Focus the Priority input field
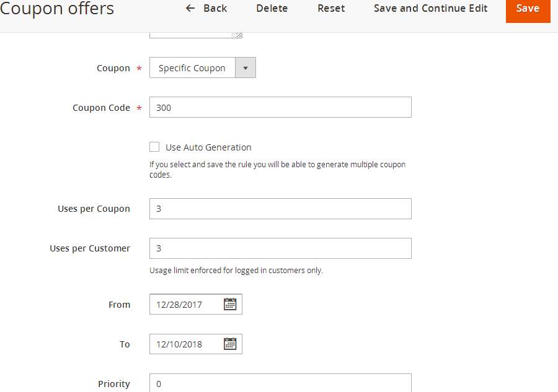 pyautogui.click(x=279, y=383)
